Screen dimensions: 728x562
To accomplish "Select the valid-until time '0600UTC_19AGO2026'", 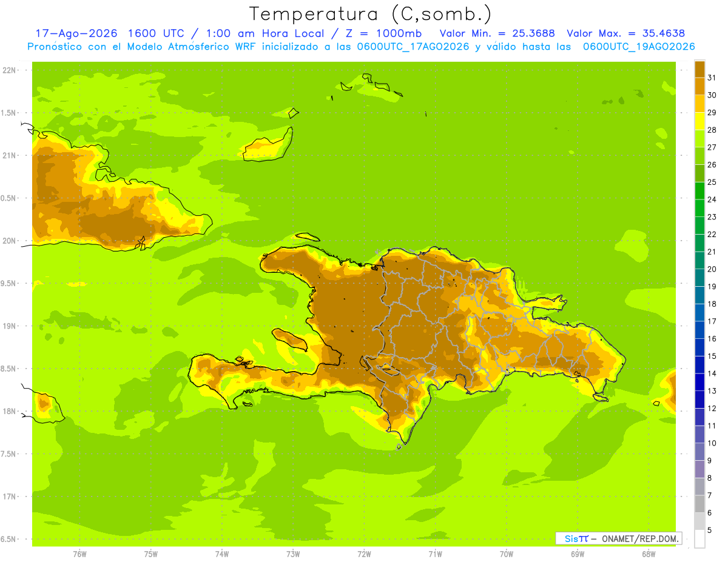I will (639, 47).
